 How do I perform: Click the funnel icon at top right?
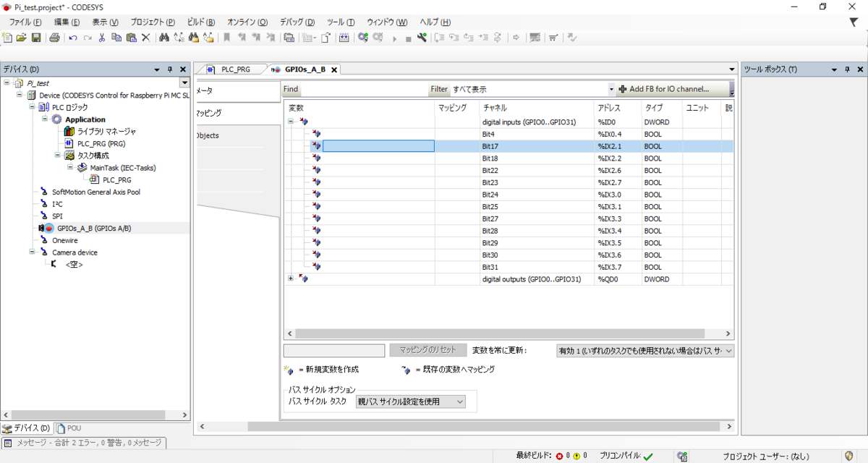853,22
